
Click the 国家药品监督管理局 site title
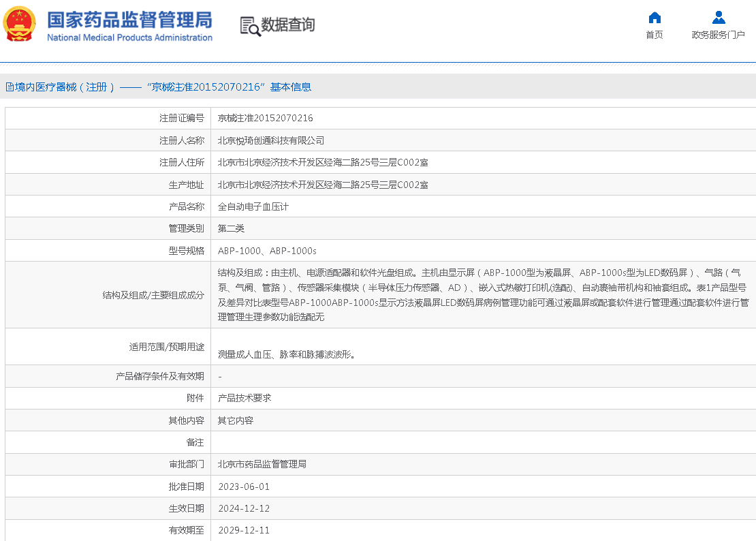[x=129, y=19]
